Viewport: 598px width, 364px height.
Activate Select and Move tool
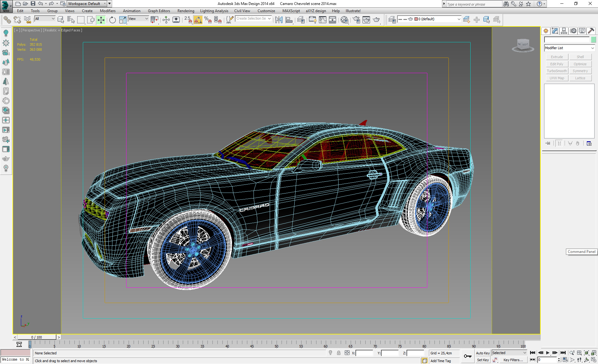coord(101,20)
